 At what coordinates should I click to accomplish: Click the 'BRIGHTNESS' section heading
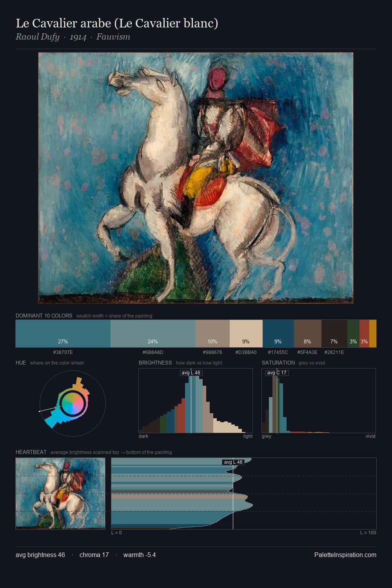155,363
